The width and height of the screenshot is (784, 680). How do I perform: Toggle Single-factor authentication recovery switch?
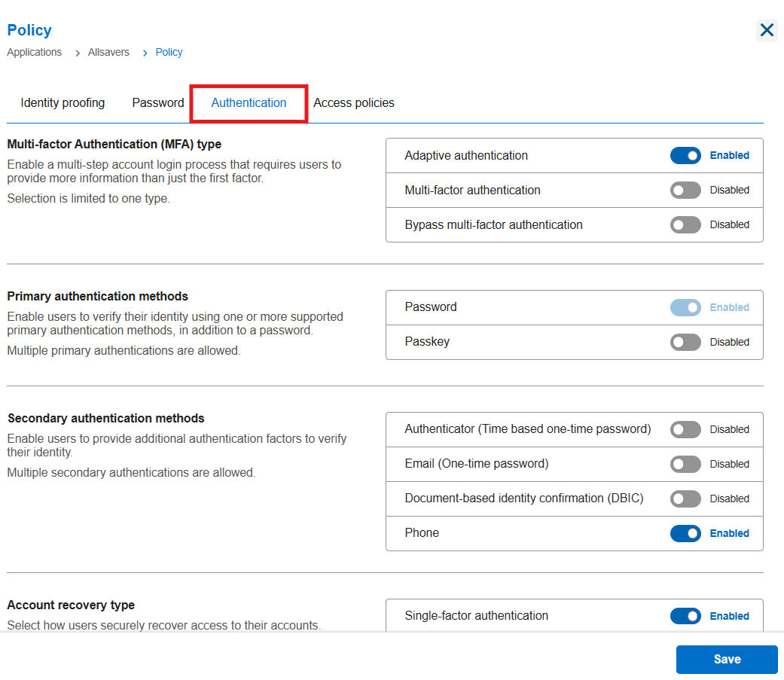(685, 616)
